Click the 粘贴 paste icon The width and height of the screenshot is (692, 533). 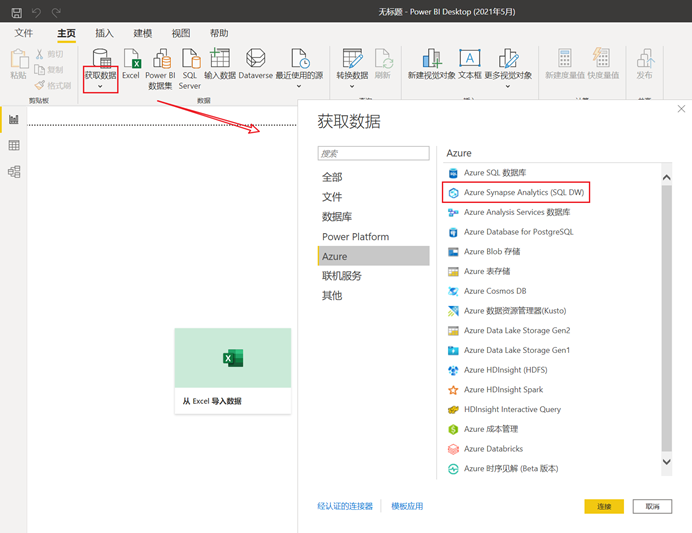pyautogui.click(x=19, y=59)
